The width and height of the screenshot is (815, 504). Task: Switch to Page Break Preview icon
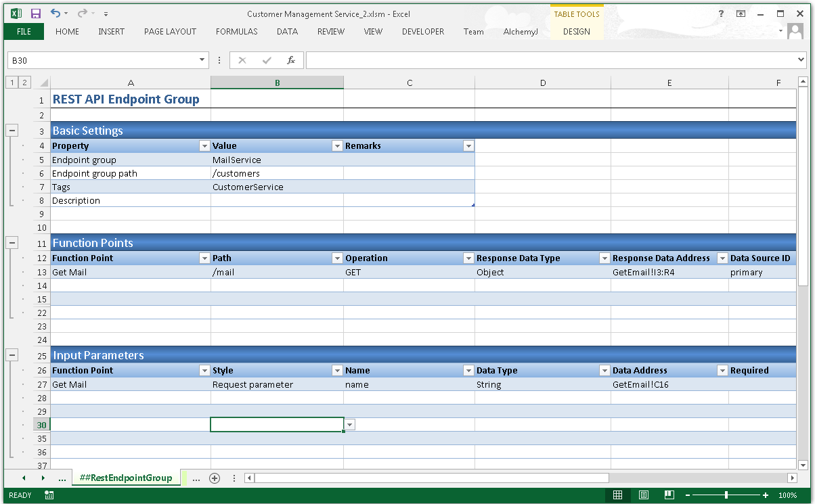click(x=668, y=495)
